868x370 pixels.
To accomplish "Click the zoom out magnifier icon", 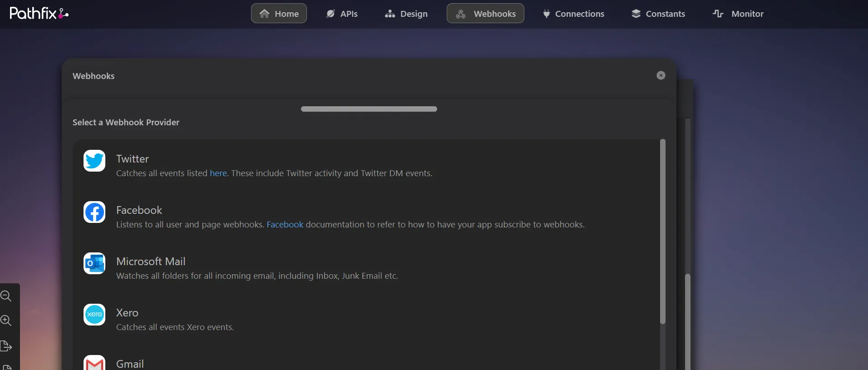I will tap(6, 296).
